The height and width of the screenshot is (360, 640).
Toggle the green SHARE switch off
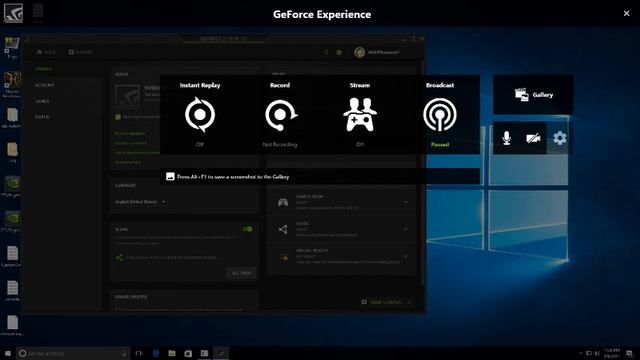click(x=247, y=229)
